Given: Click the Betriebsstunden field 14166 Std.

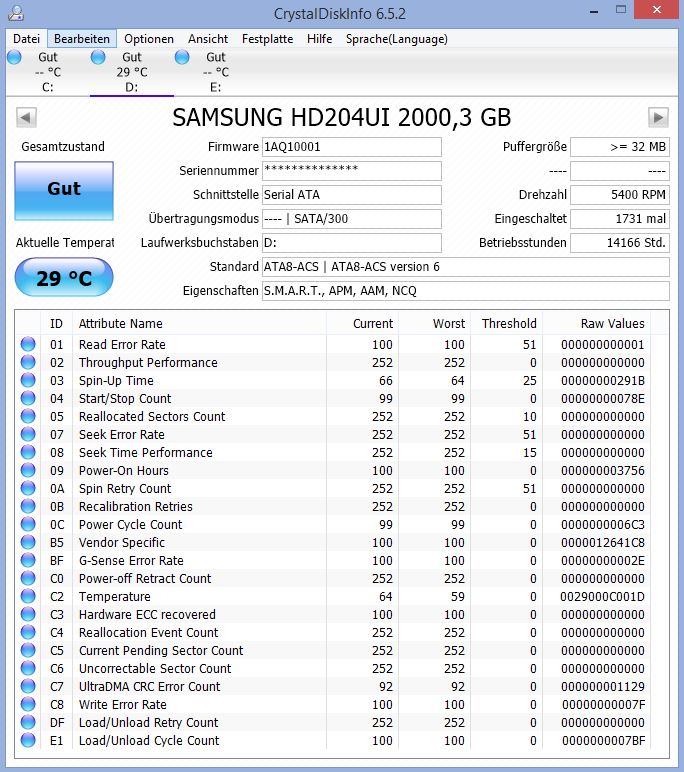Looking at the screenshot, I should point(620,243).
